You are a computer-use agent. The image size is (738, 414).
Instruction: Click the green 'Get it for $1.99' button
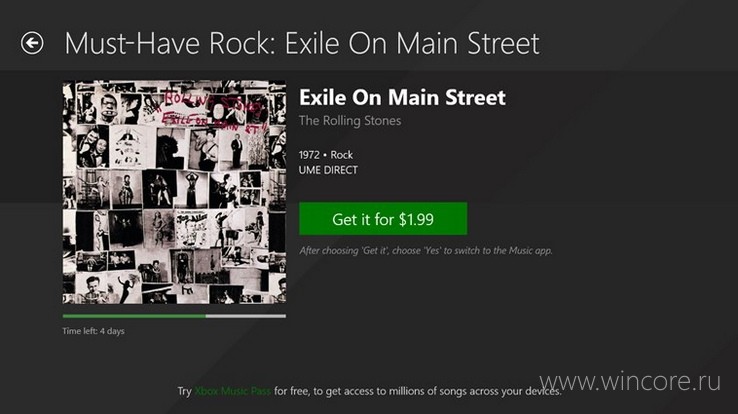point(383,219)
